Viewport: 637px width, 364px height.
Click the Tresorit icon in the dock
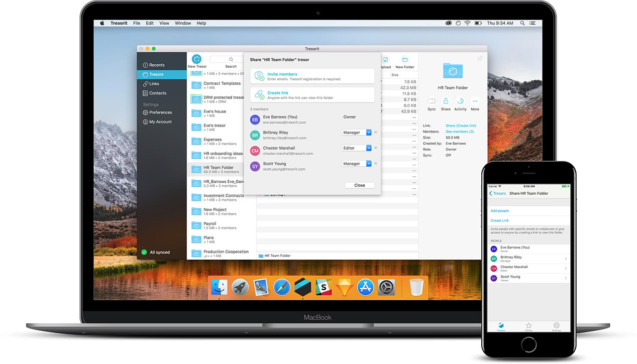pyautogui.click(x=303, y=287)
